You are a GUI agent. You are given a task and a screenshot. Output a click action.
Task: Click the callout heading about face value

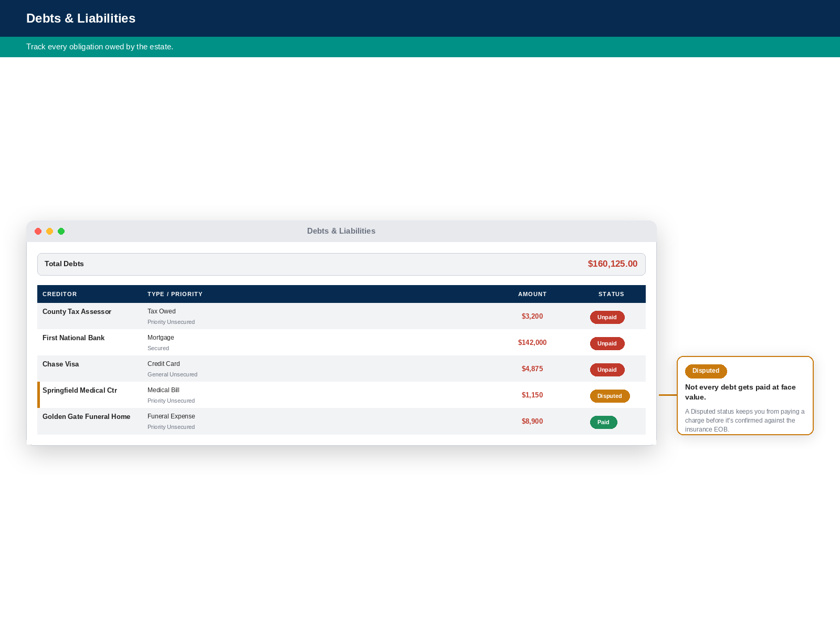(x=740, y=392)
